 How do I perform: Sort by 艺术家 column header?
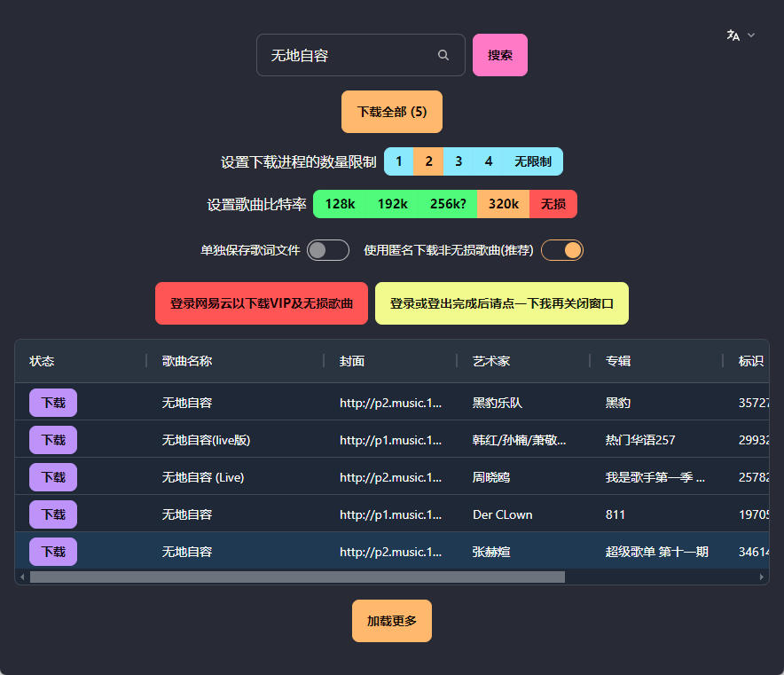click(x=491, y=361)
